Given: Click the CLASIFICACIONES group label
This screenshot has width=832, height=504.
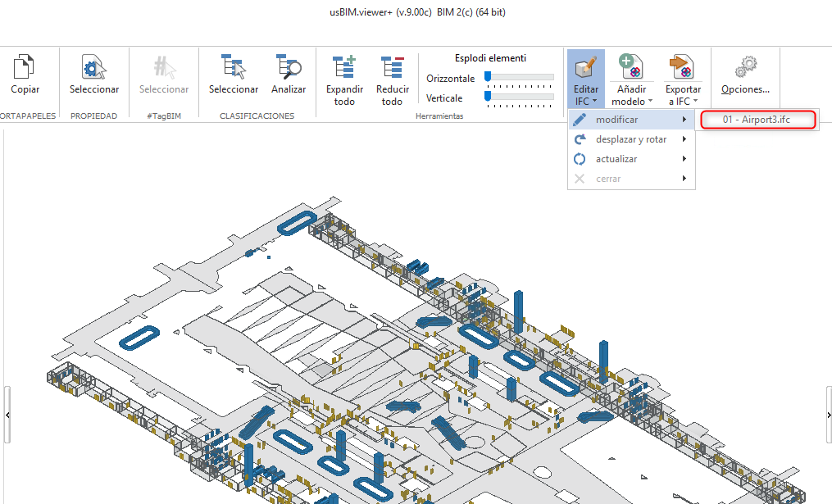Looking at the screenshot, I should pyautogui.click(x=257, y=116).
